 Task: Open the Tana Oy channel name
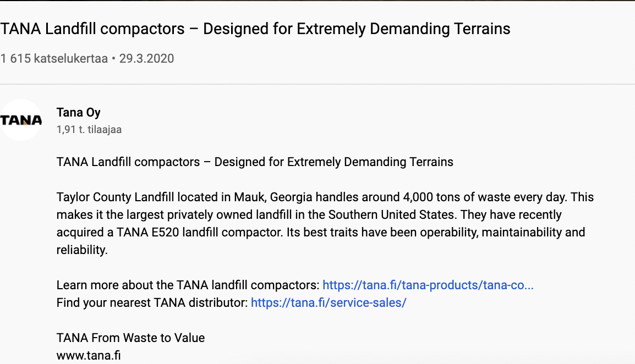tap(78, 112)
